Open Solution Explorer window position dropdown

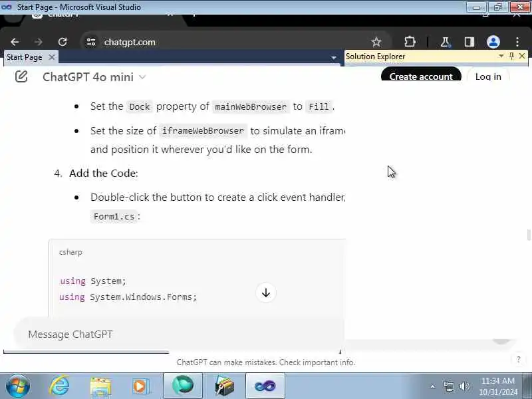tap(501, 56)
